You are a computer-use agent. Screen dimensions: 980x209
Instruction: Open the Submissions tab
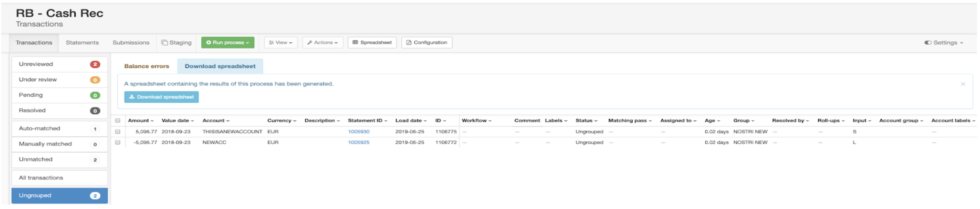[131, 43]
